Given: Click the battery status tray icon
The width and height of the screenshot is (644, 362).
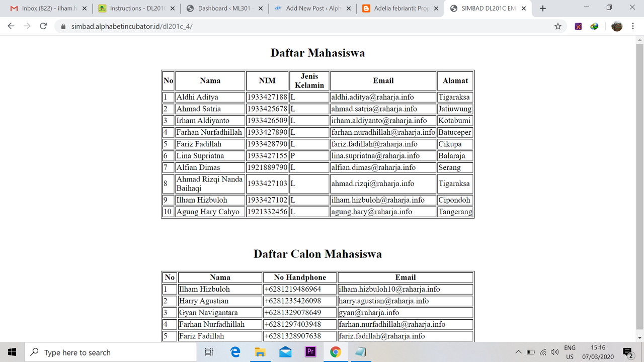Looking at the screenshot, I should pyautogui.click(x=530, y=352).
